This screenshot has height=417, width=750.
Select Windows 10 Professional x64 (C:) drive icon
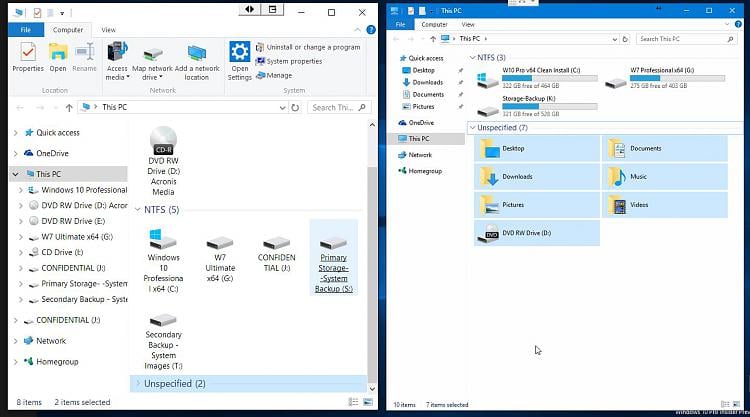(x=163, y=261)
